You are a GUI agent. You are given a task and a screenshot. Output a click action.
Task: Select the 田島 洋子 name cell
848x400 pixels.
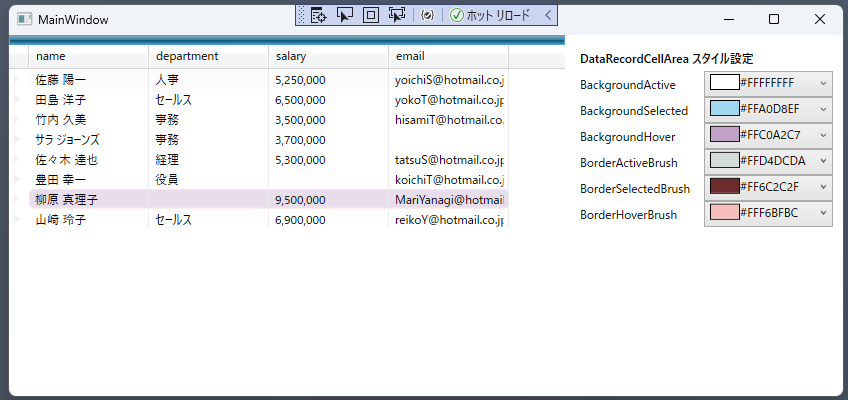[89, 100]
